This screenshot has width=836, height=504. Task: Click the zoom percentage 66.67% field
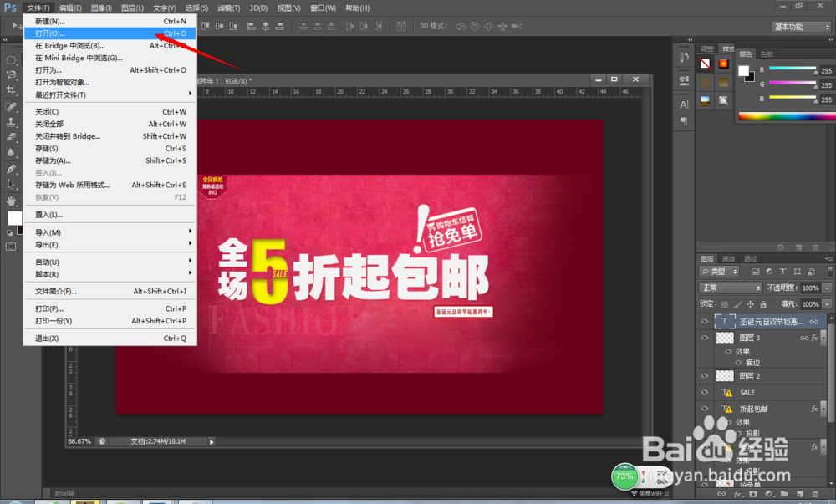tap(79, 441)
